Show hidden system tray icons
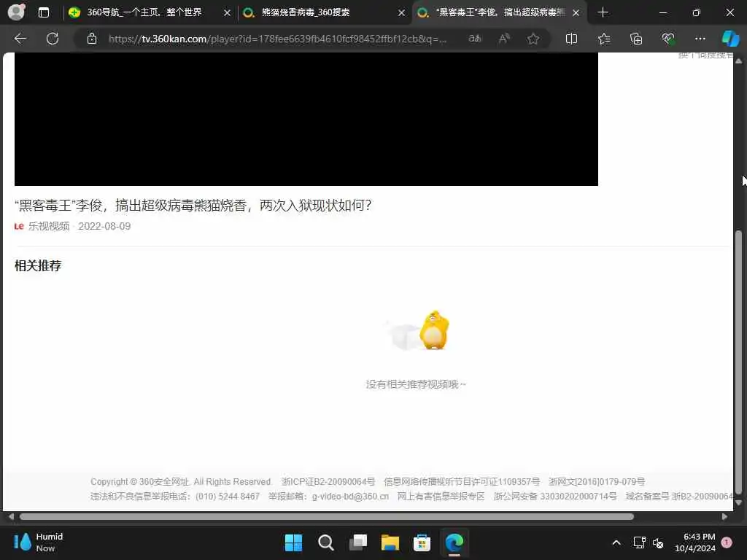747x560 pixels. (x=616, y=542)
